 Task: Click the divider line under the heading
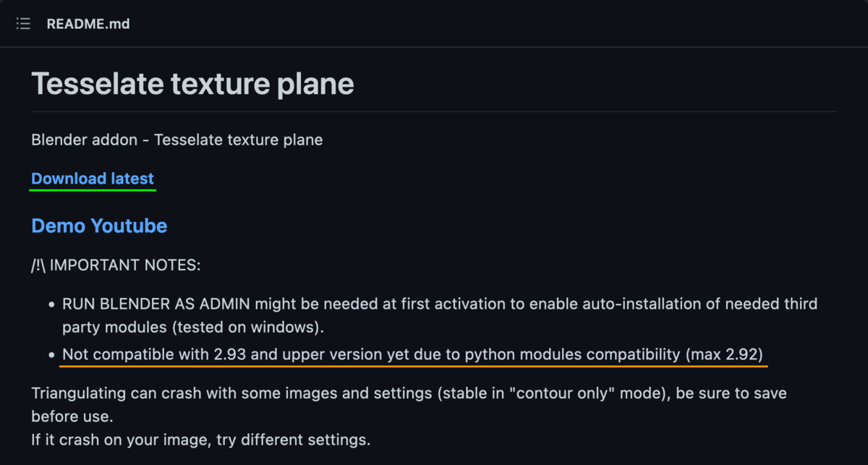tap(434, 111)
